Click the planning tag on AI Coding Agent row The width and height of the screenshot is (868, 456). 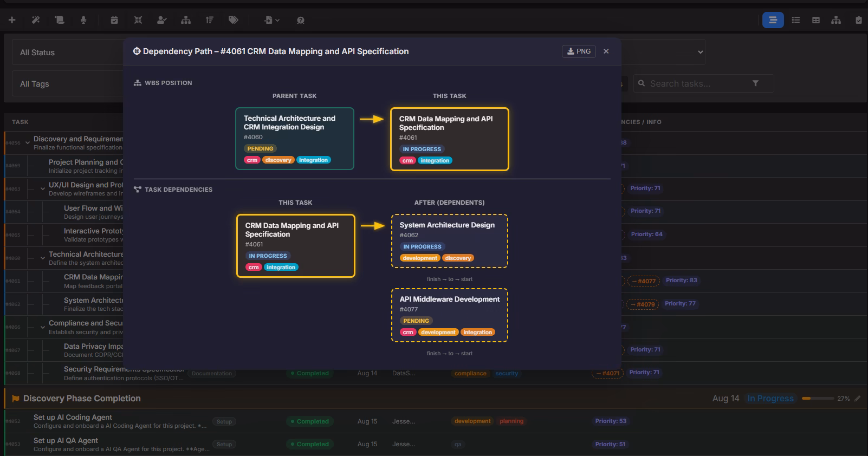511,421
